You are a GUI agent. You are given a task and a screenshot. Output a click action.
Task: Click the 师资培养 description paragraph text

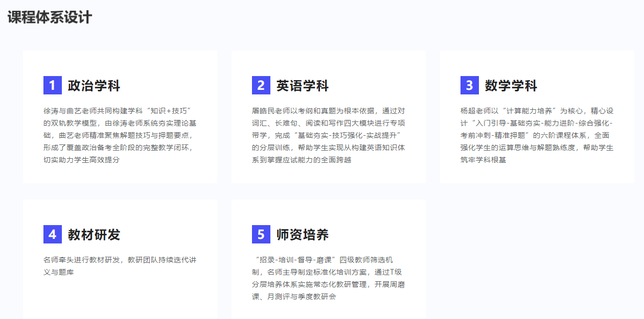point(328,278)
